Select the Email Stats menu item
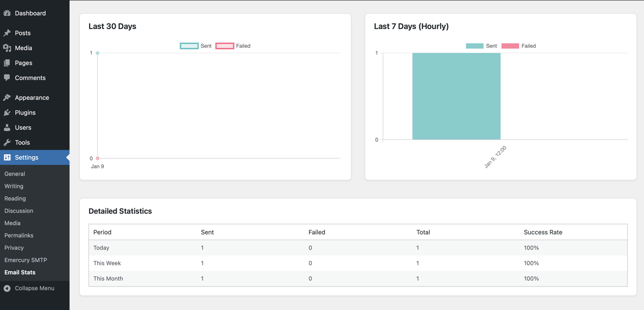The image size is (644, 310). coord(20,272)
